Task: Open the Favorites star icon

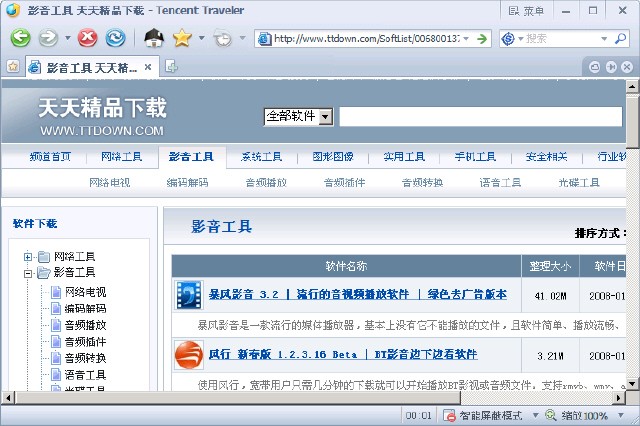Action: point(182,38)
